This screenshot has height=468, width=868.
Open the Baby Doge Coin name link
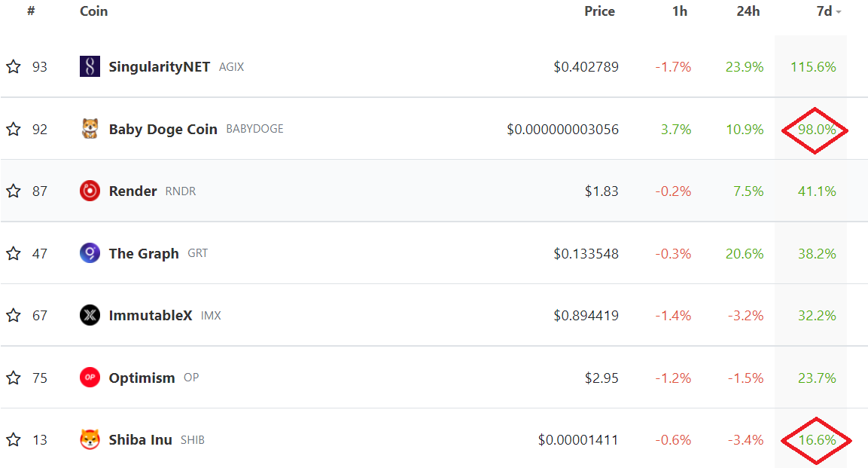pos(163,129)
